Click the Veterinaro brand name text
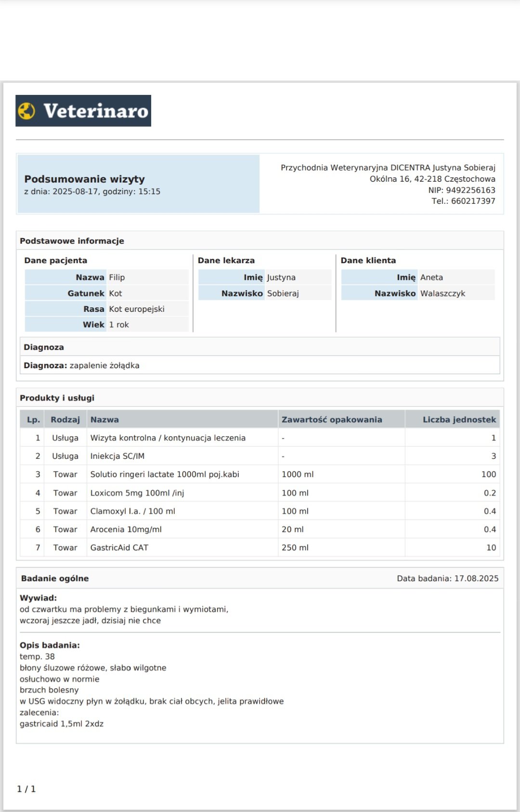Screen dimensions: 520x812 96,111
